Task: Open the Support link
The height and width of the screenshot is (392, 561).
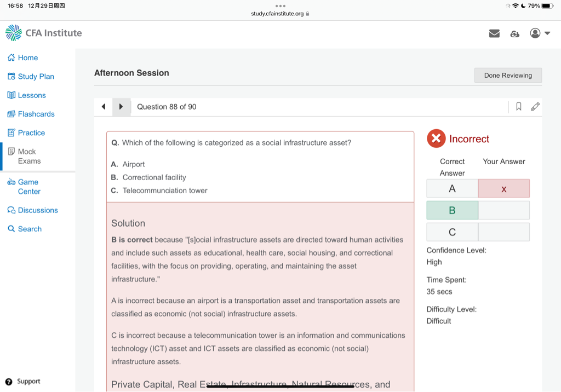Action: (x=28, y=381)
